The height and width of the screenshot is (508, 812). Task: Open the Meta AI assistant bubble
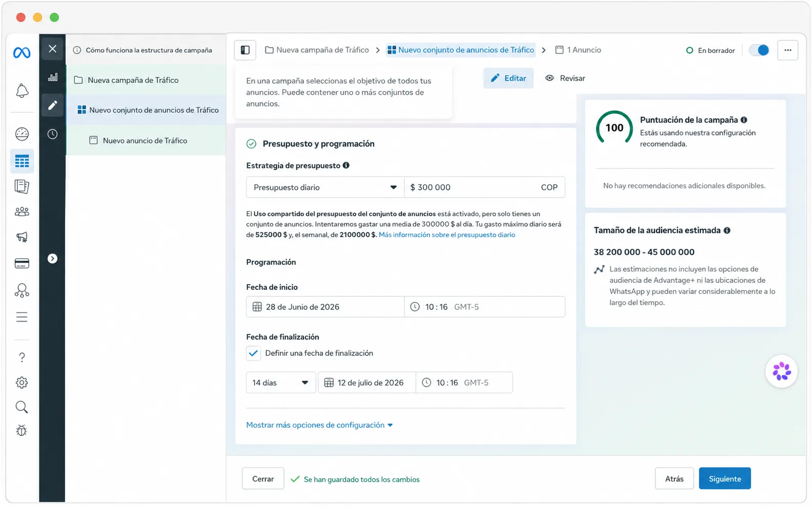[781, 371]
